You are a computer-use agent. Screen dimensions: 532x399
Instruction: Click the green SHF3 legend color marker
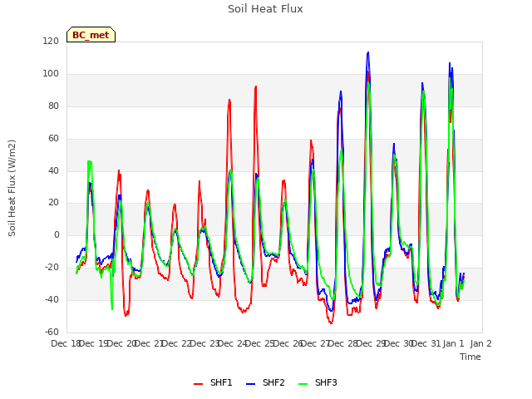(303, 384)
